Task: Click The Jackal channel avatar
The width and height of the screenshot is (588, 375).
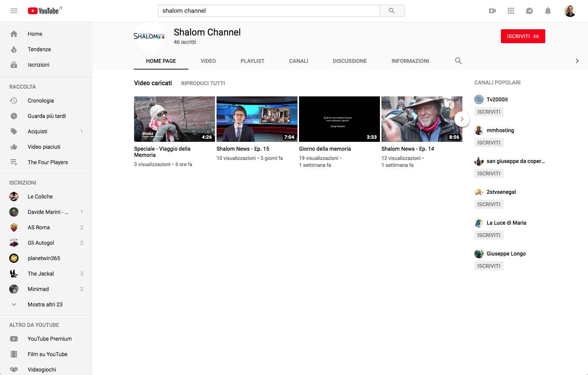Action: [14, 274]
